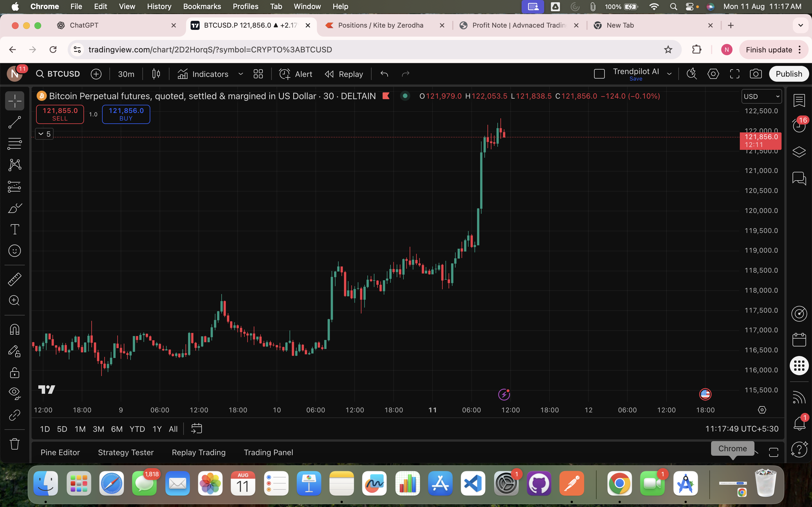
Task: Expand the collapsed indicators legend showing 5
Action: [44, 134]
